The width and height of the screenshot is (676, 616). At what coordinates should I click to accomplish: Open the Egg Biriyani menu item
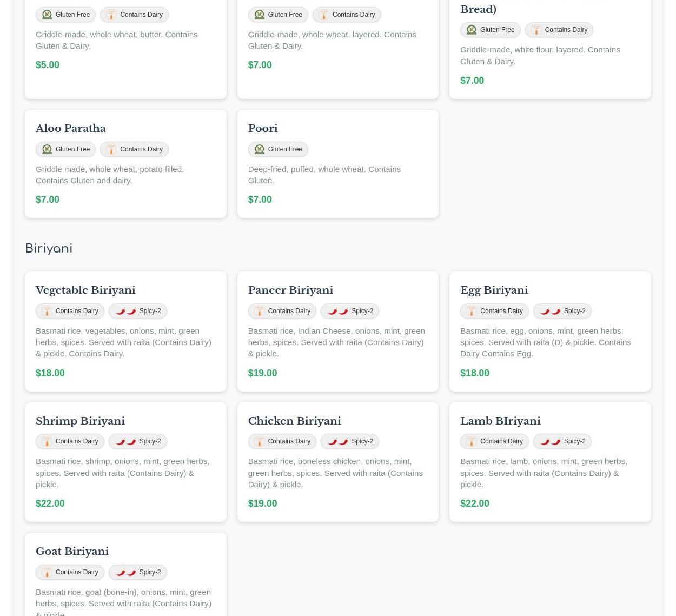point(494,290)
